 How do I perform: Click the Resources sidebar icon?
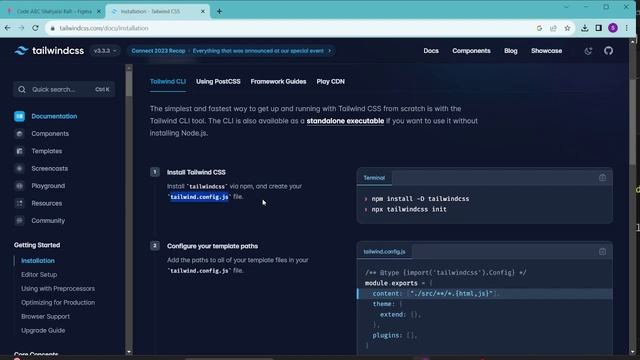(x=19, y=203)
